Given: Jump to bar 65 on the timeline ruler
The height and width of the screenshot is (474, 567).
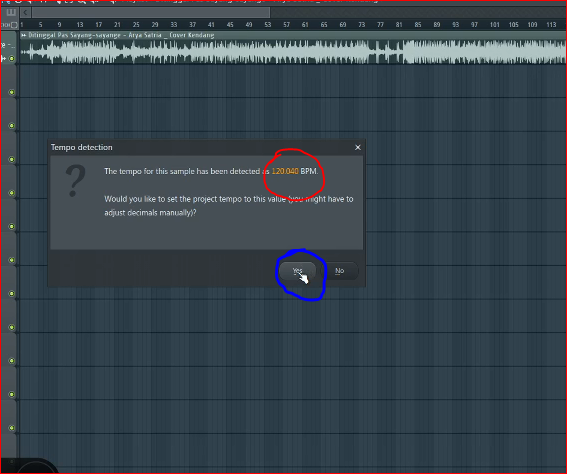Looking at the screenshot, I should [324, 25].
